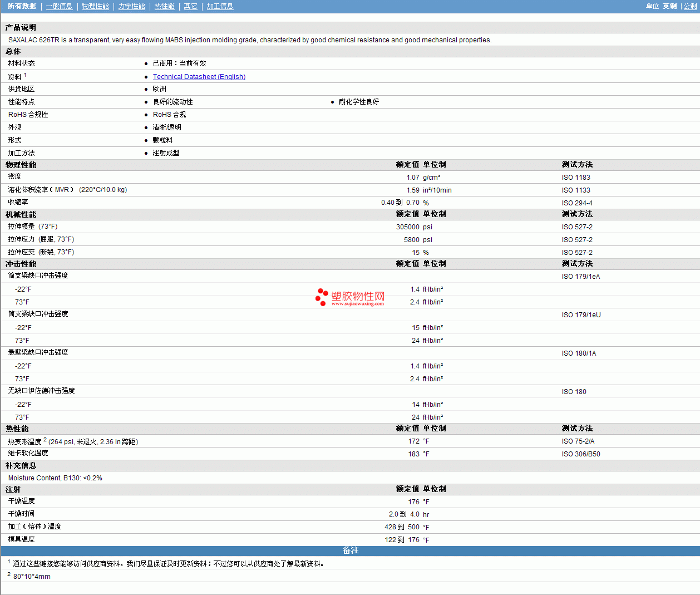
Task: Open the 物理性能 tab
Action: click(95, 6)
